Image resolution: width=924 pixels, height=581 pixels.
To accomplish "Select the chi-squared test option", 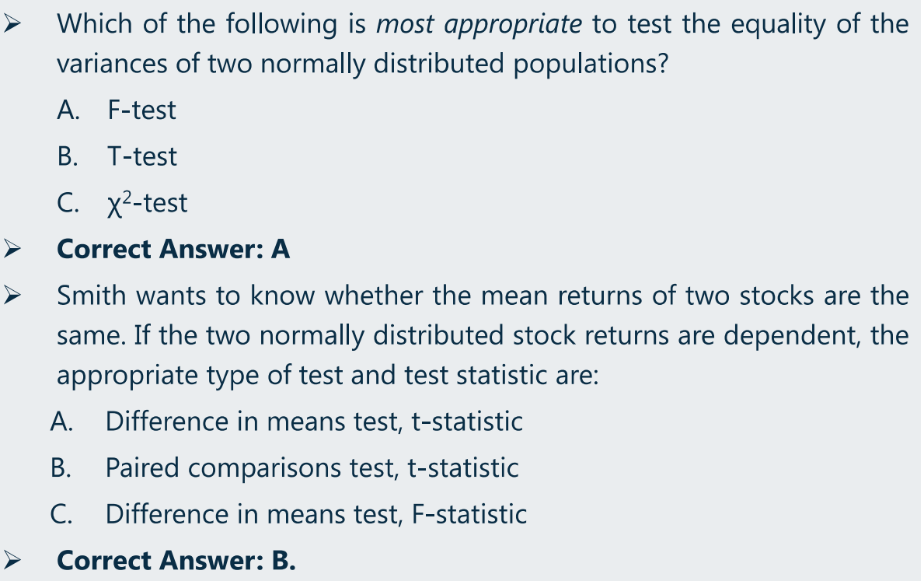I will pyautogui.click(x=148, y=203).
